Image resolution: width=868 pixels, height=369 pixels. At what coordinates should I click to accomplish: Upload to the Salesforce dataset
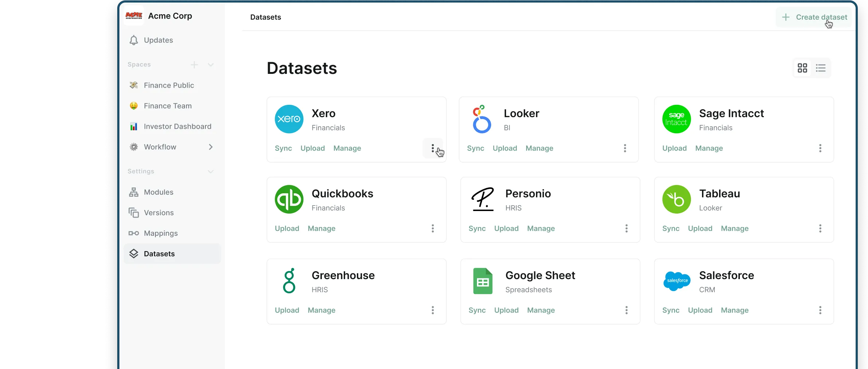[700, 310]
